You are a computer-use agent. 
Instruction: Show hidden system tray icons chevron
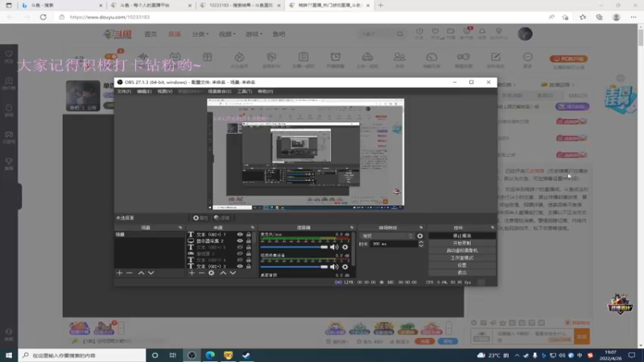click(x=517, y=356)
